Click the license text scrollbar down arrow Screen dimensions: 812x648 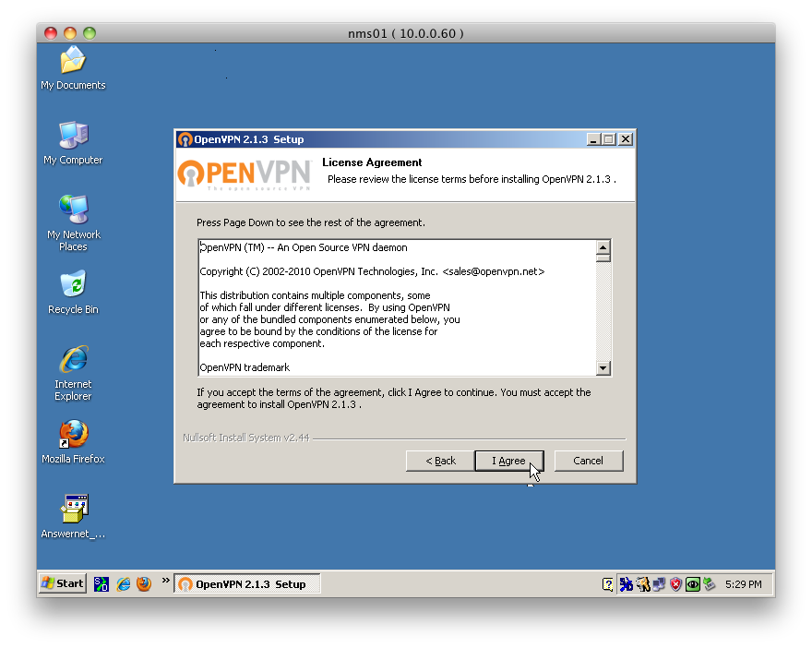click(603, 368)
